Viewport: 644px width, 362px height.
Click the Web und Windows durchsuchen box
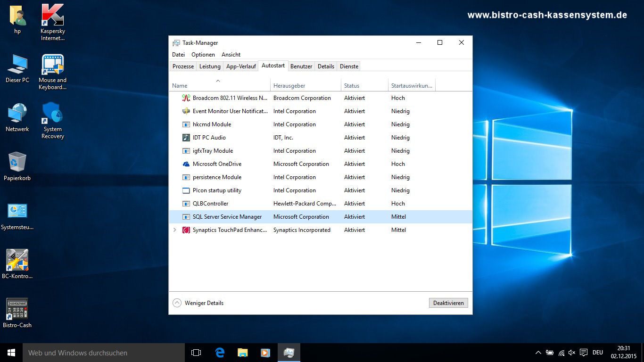[104, 353]
